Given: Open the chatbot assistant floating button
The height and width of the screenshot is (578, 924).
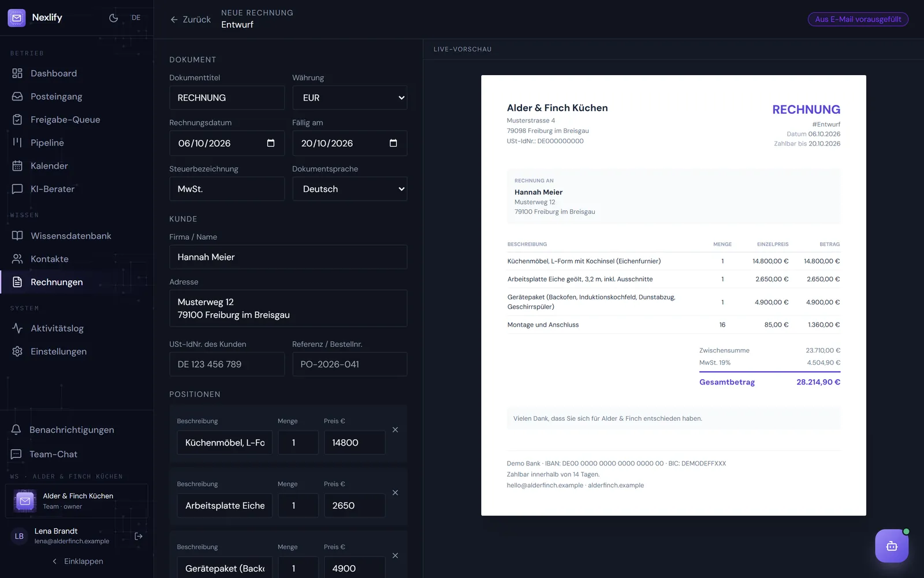Looking at the screenshot, I should click(892, 546).
